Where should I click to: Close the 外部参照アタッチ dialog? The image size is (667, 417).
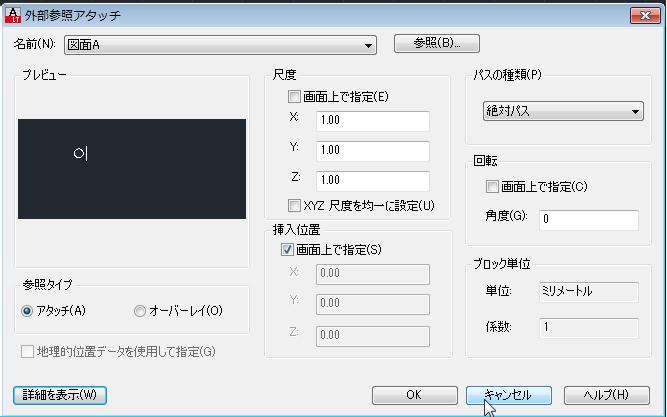645,16
